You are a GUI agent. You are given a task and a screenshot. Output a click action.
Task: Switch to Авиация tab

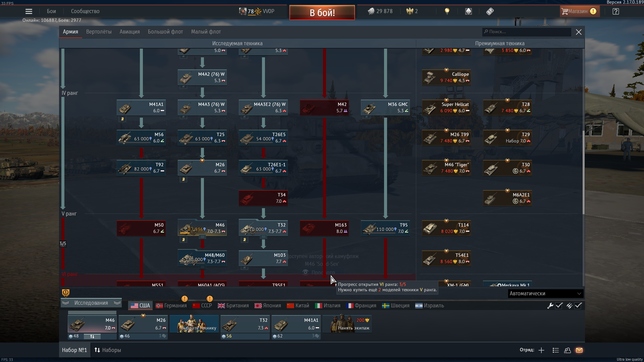tap(130, 32)
